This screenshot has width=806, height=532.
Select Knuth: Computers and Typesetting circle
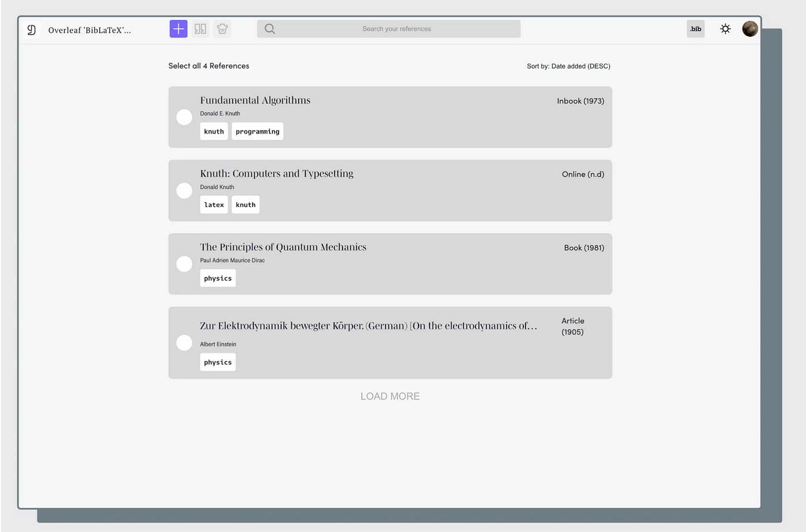click(184, 191)
